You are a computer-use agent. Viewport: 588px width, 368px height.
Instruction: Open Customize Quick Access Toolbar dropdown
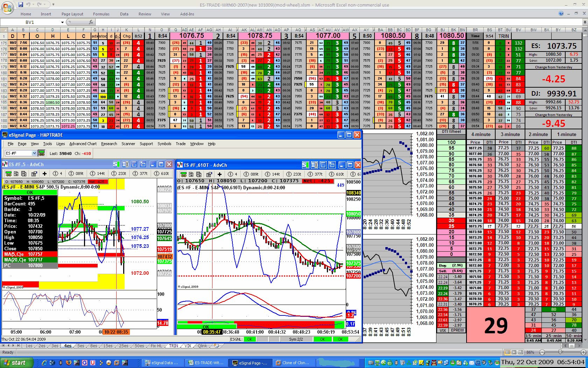[x=53, y=5]
